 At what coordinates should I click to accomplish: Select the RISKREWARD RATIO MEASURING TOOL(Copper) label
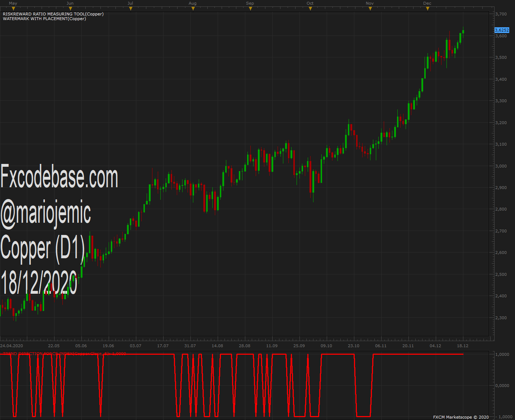[x=53, y=14]
